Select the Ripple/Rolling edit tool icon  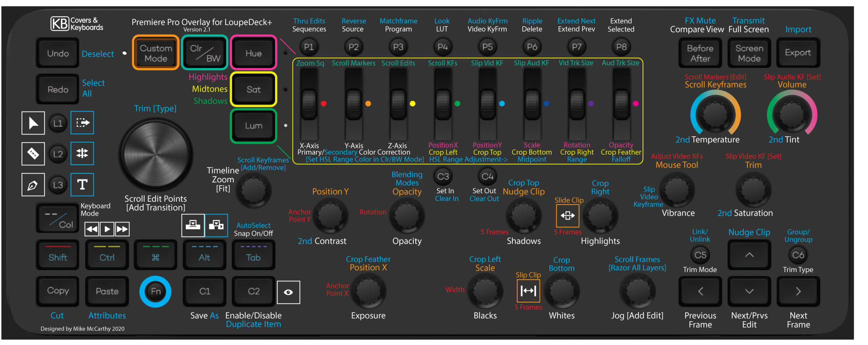pyautogui.click(x=82, y=153)
